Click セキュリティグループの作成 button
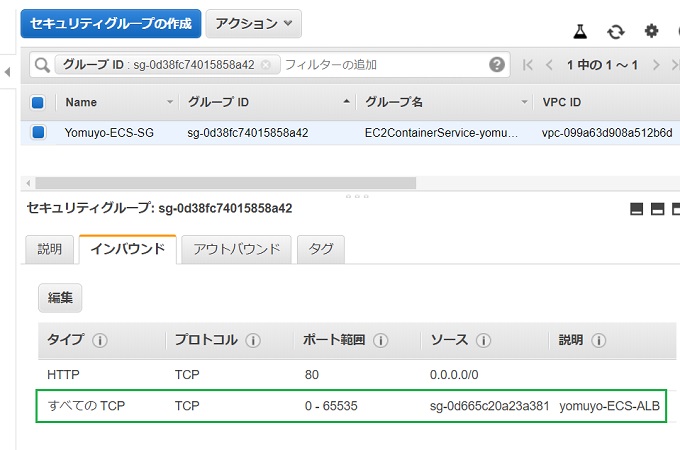This screenshot has height=450, width=680. coord(111,23)
